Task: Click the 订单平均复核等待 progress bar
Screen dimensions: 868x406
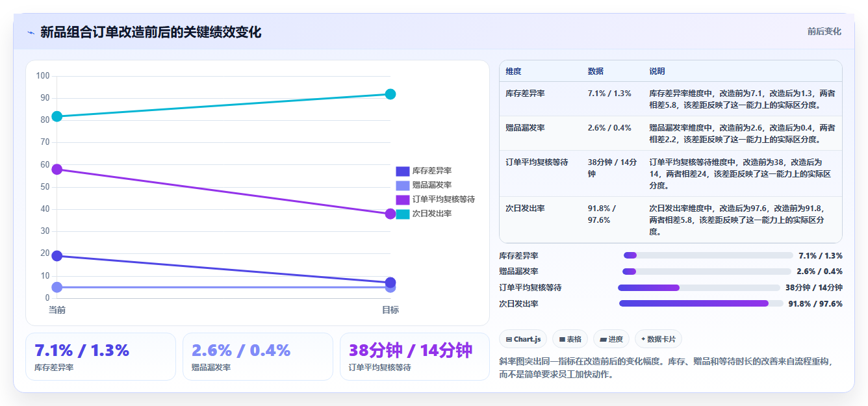Action: (699, 288)
